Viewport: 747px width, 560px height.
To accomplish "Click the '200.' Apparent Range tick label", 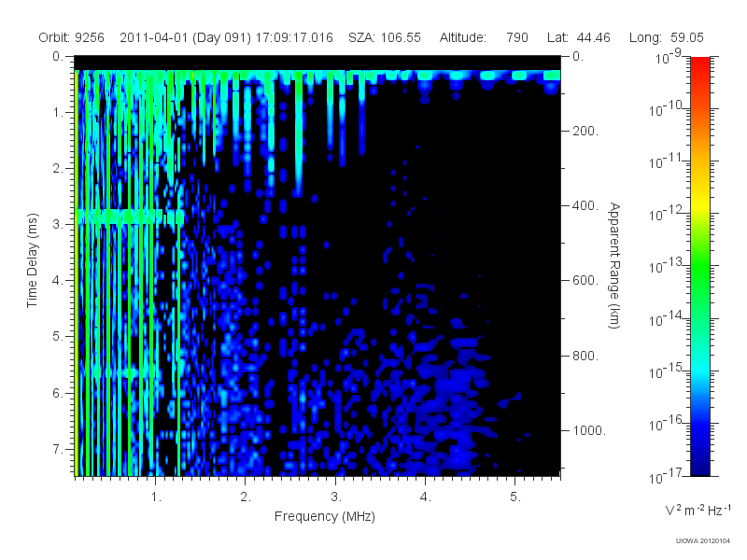I will 585,131.
